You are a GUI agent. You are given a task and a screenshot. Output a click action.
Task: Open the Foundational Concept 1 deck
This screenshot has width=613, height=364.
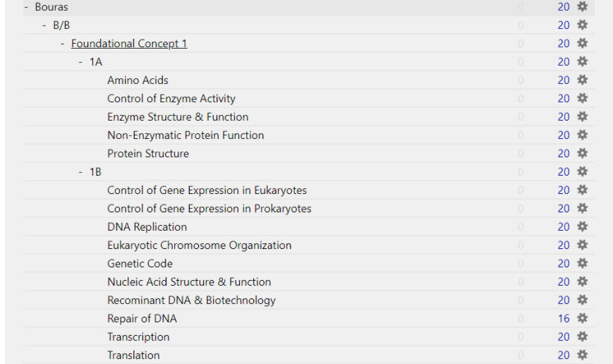[x=129, y=44]
